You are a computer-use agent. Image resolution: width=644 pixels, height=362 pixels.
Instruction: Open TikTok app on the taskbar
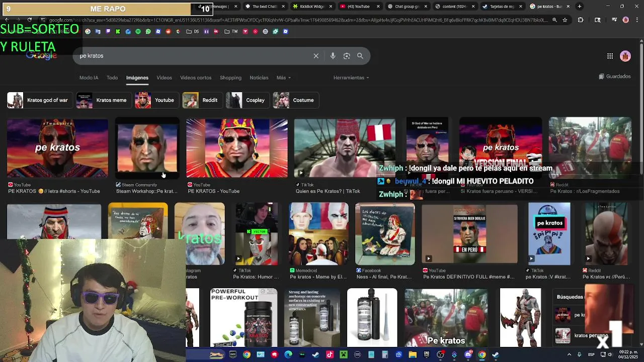click(x=330, y=354)
